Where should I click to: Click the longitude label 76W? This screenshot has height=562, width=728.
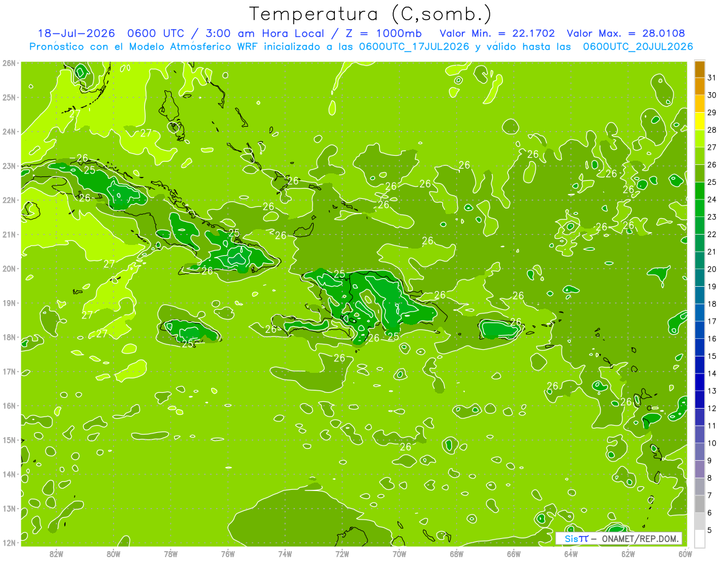pyautogui.click(x=228, y=554)
